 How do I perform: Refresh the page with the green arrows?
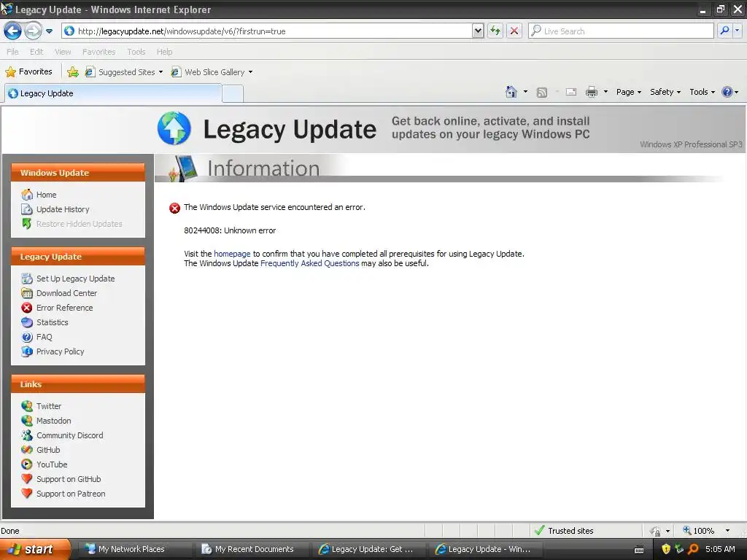[495, 31]
